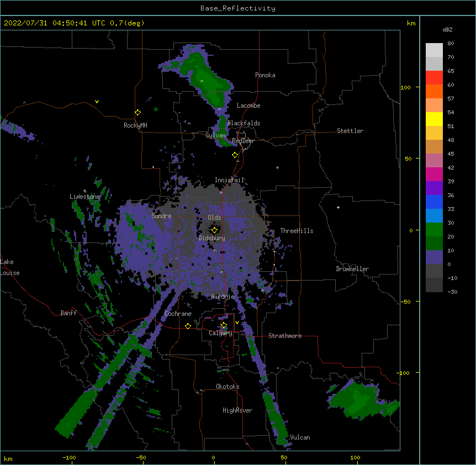Click the yellow diamond marker below Cochrane
The width and height of the screenshot is (476, 465).
point(188,326)
